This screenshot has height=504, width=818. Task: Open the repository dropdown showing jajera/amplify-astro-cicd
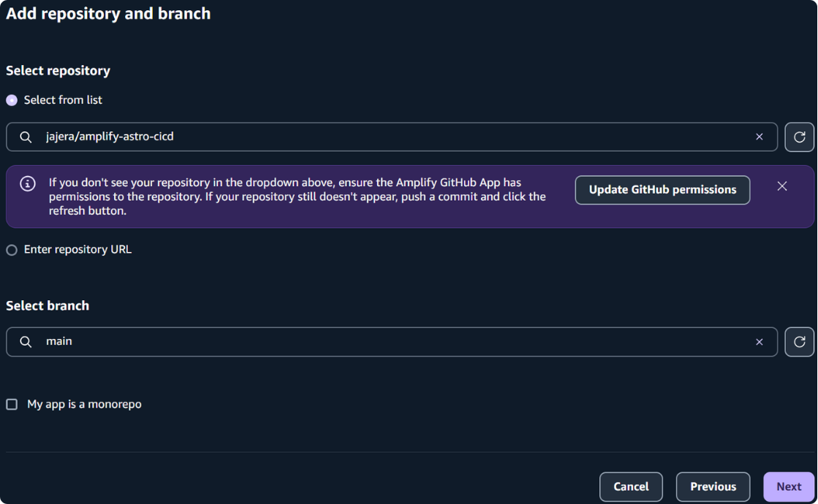[x=392, y=137]
